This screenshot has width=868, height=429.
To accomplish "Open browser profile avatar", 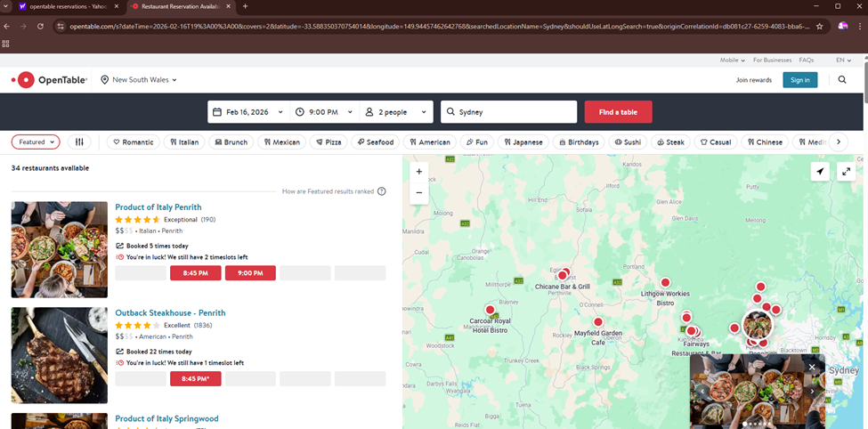I will click(843, 26).
